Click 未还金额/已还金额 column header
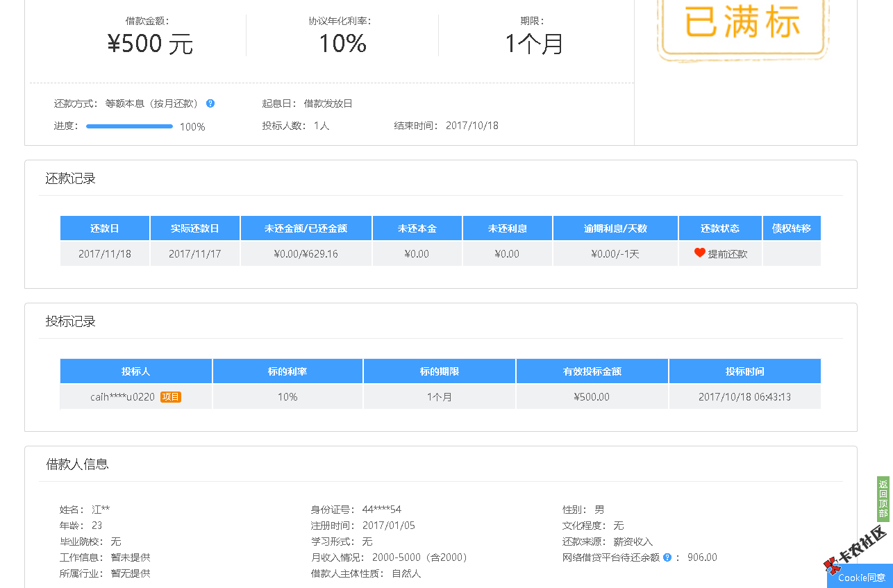The image size is (893, 588). coord(306,228)
